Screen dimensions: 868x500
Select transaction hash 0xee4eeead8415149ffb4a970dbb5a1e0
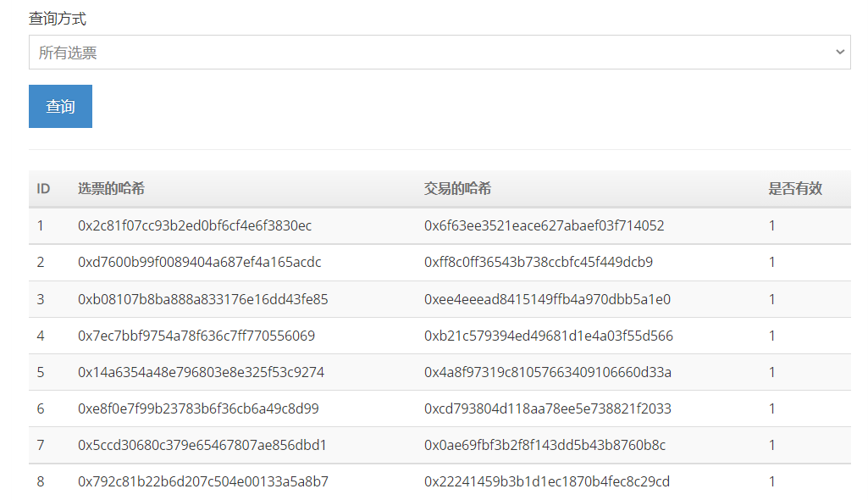tap(548, 299)
